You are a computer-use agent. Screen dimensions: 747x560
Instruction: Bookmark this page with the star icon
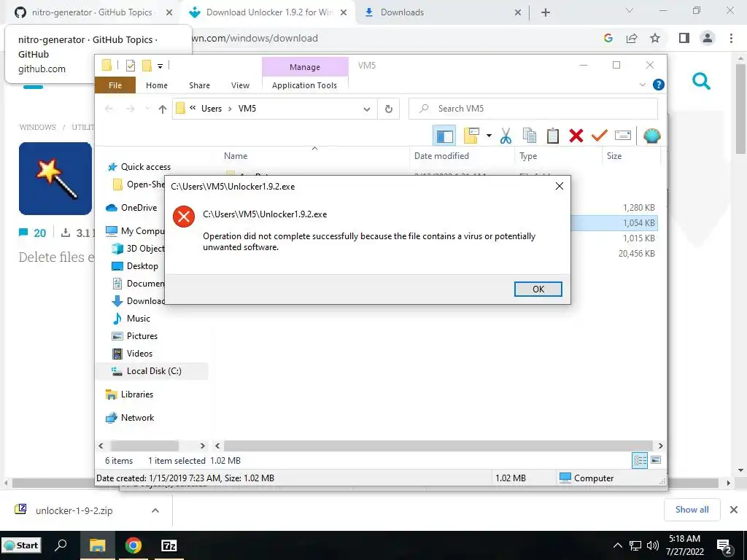655,38
